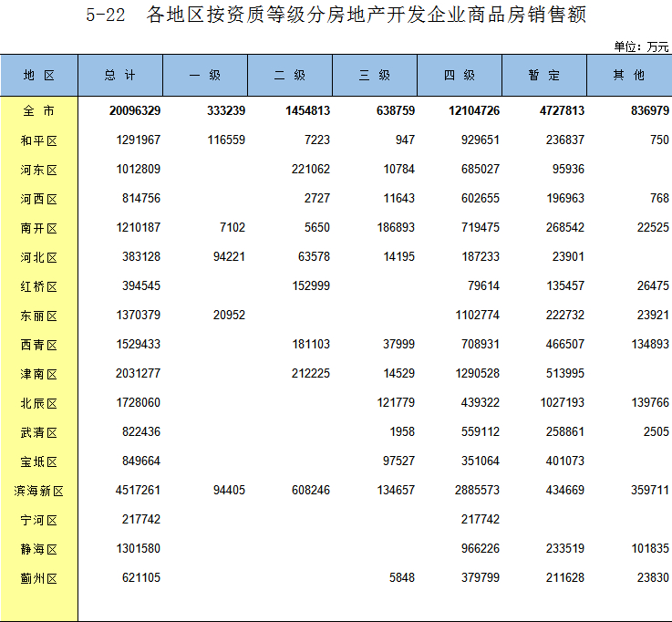Click the 河西区 row label

[39, 199]
